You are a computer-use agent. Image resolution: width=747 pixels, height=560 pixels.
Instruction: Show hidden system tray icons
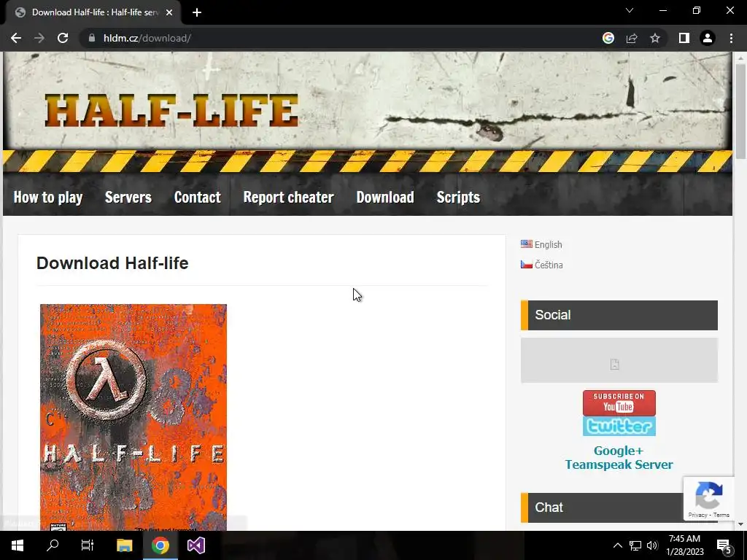tap(617, 545)
